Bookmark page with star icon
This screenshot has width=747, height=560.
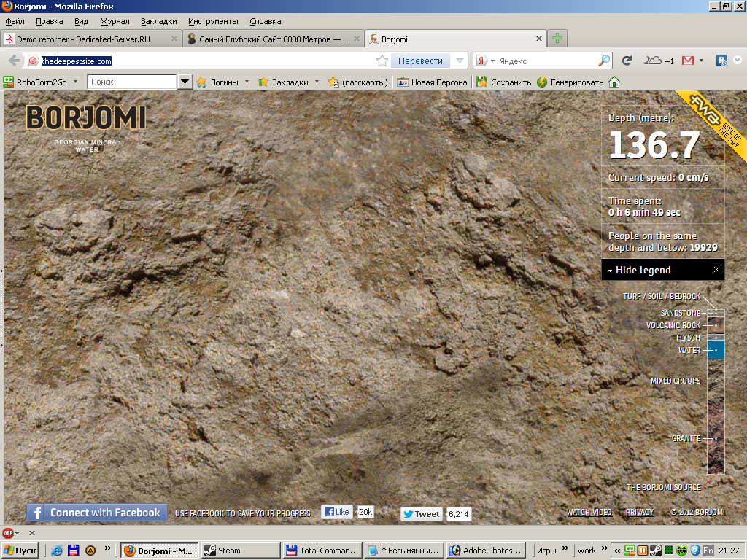382,61
